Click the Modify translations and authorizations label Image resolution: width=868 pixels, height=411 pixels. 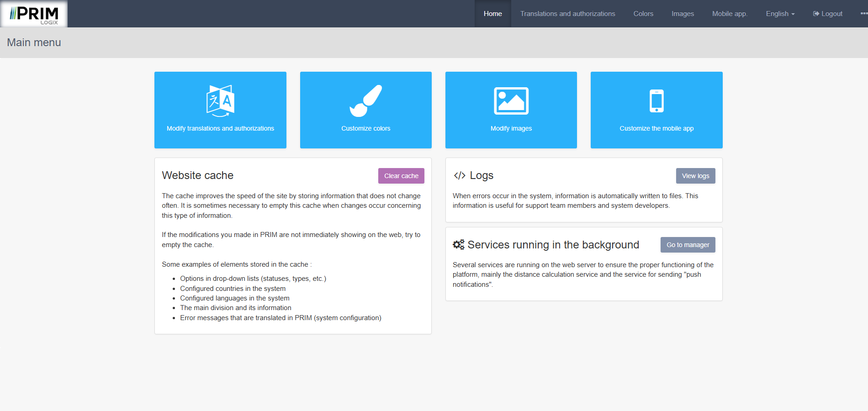pos(220,128)
